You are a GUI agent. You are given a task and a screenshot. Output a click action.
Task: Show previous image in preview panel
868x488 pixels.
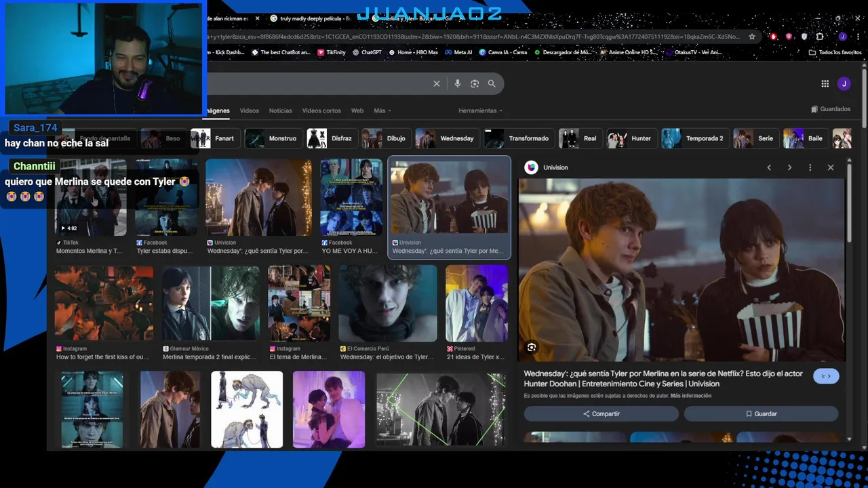point(768,167)
